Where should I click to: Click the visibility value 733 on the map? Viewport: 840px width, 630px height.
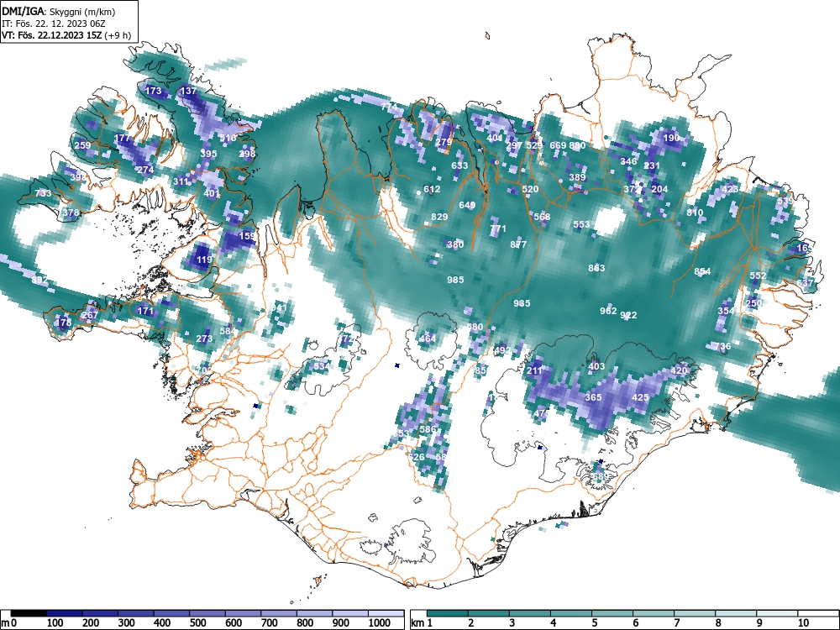click(43, 193)
